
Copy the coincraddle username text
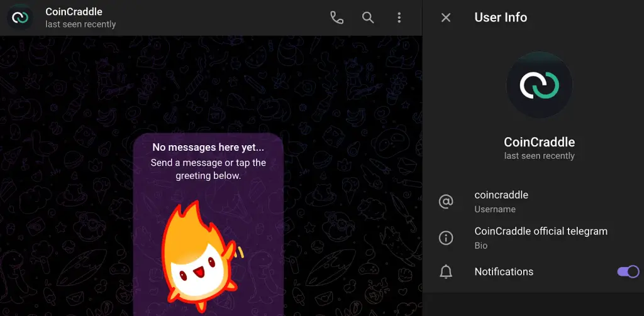coord(501,195)
